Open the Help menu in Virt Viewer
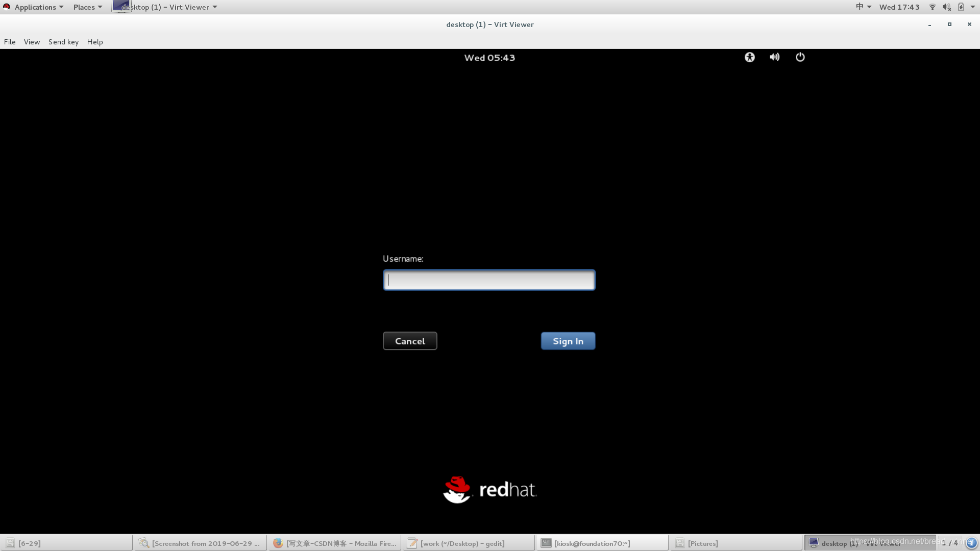The width and height of the screenshot is (980, 551). (x=95, y=42)
